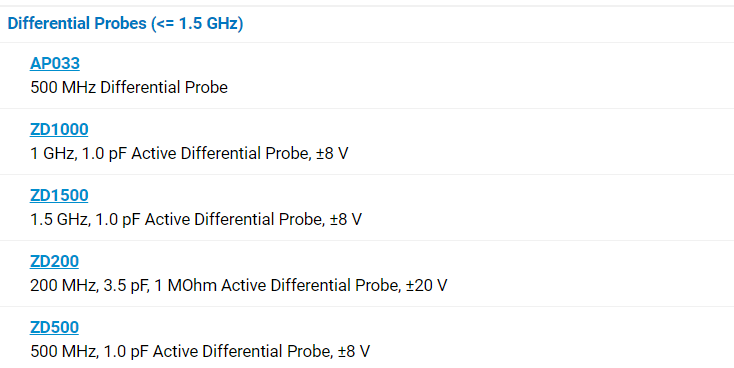Open the AP033 probe link
This screenshot has height=368, width=734.
point(55,63)
